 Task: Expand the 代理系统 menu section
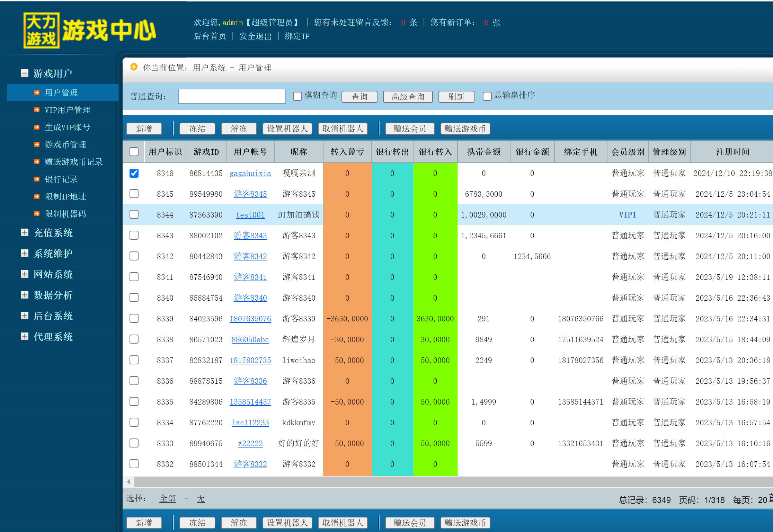tap(25, 336)
